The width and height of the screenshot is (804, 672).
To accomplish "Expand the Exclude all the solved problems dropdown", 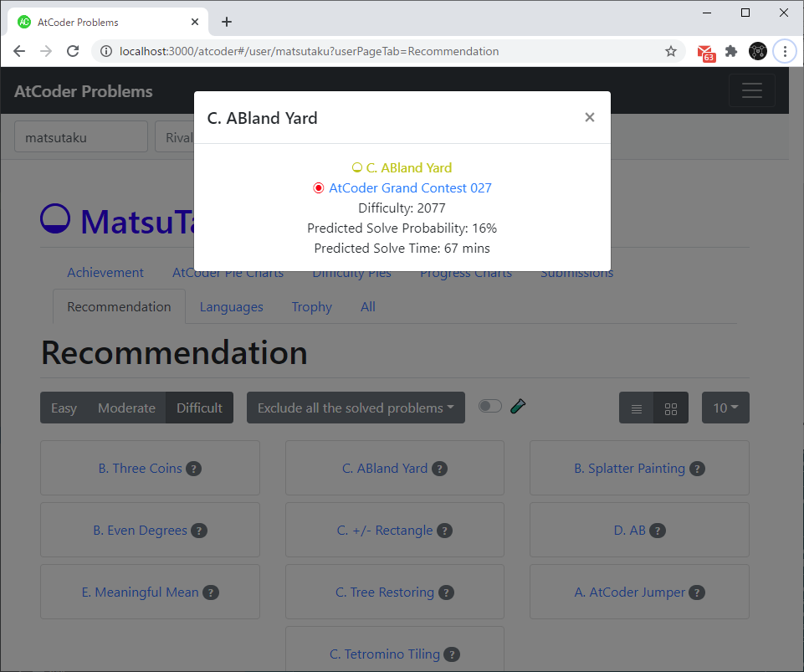I will point(356,408).
